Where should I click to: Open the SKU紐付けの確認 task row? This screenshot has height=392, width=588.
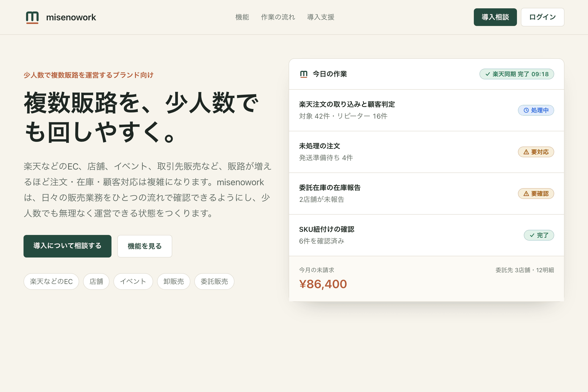point(426,235)
